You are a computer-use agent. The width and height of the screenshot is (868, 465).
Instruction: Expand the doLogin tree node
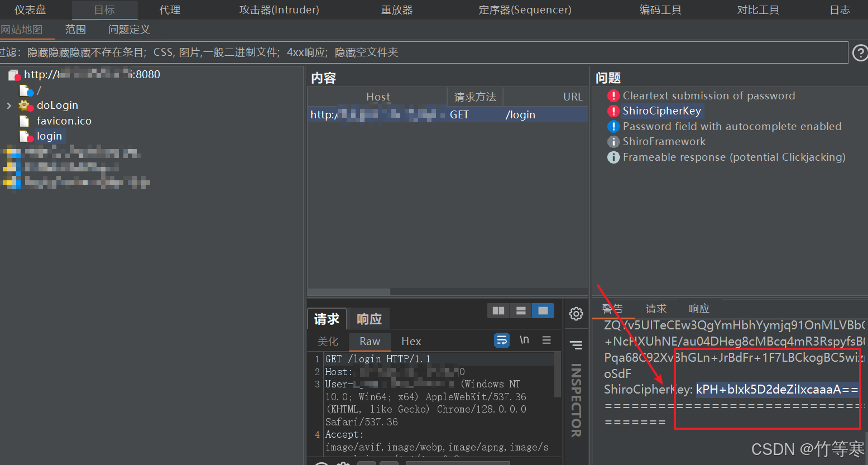[9, 106]
